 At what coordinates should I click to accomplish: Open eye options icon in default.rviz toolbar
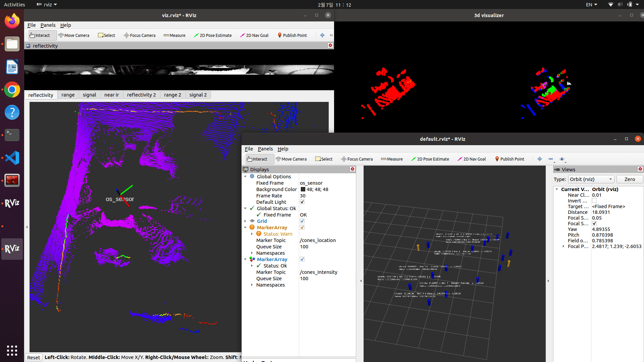[x=562, y=159]
